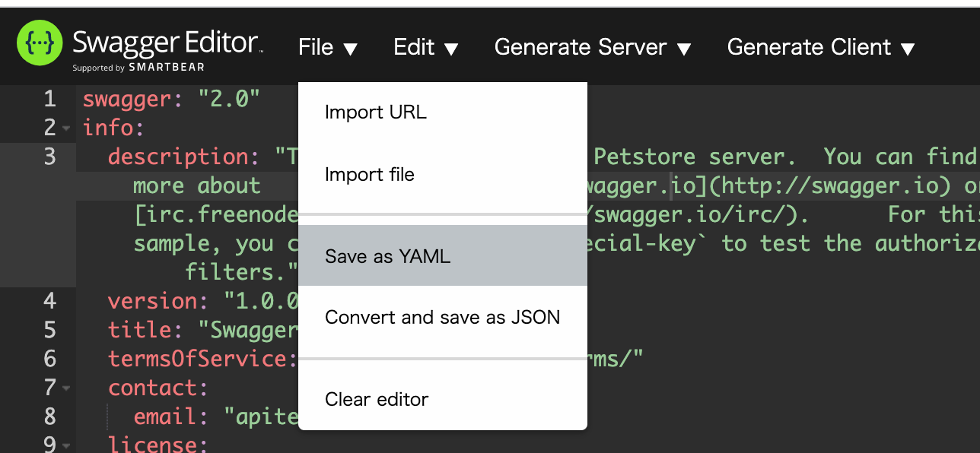Choose Import URL from File menu
Screen dimensions: 980x453
[x=443, y=112]
